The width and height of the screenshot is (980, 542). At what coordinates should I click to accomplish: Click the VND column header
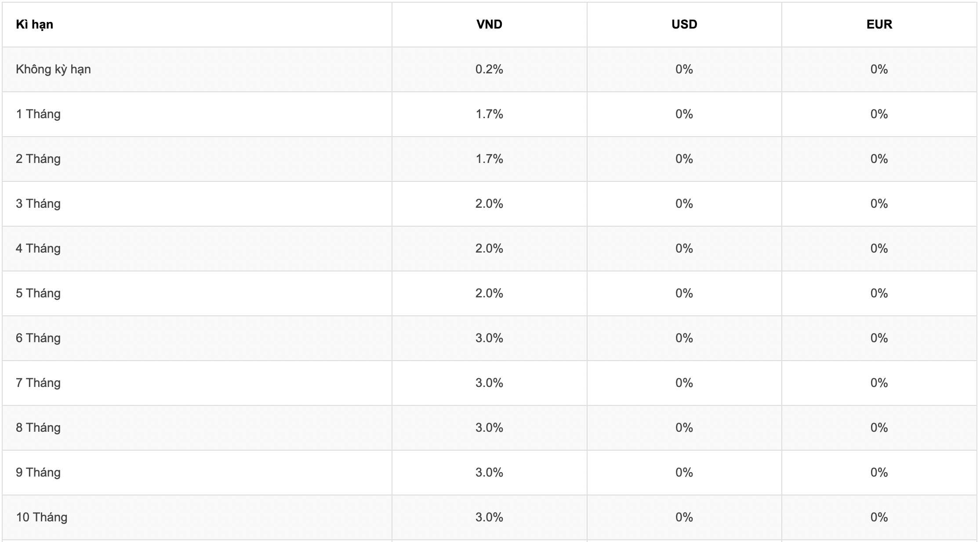[x=489, y=25]
